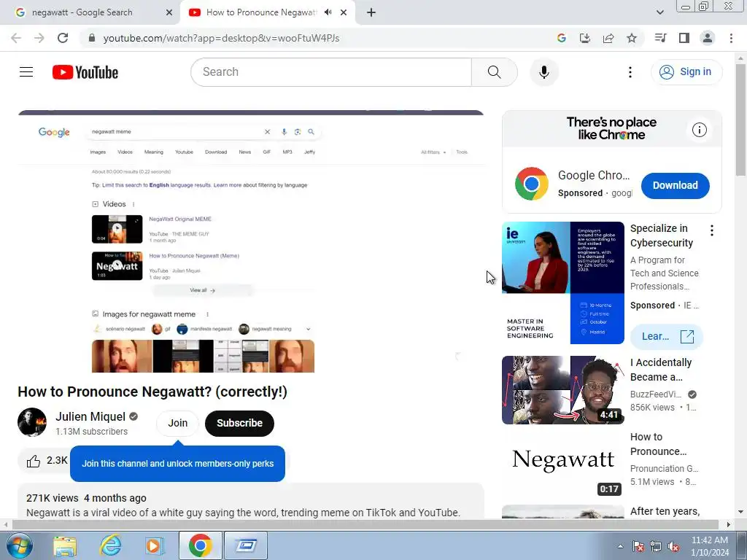Open the Julien Miquel channel name link

[90, 416]
